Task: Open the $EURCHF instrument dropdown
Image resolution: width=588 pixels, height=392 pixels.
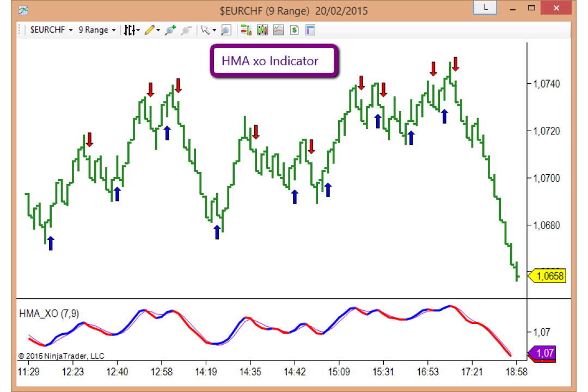Action: click(x=51, y=30)
